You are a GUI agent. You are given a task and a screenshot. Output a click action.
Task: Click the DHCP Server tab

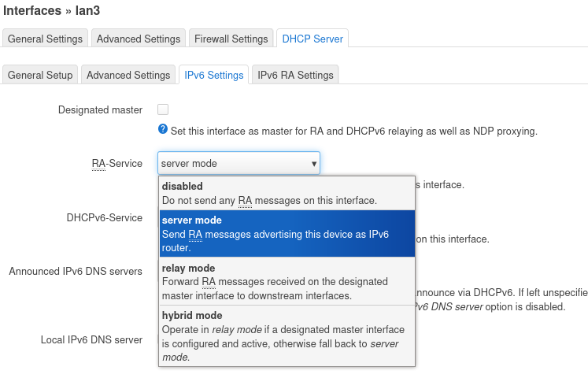point(312,39)
